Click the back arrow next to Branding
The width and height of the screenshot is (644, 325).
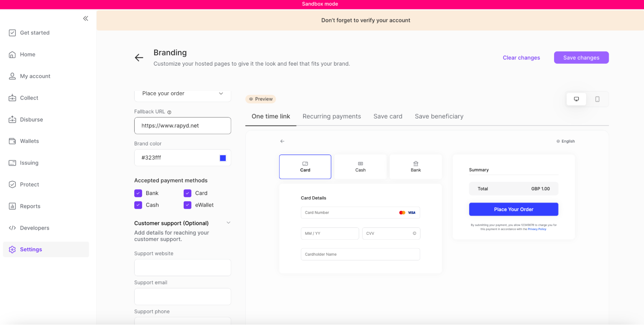click(x=139, y=58)
